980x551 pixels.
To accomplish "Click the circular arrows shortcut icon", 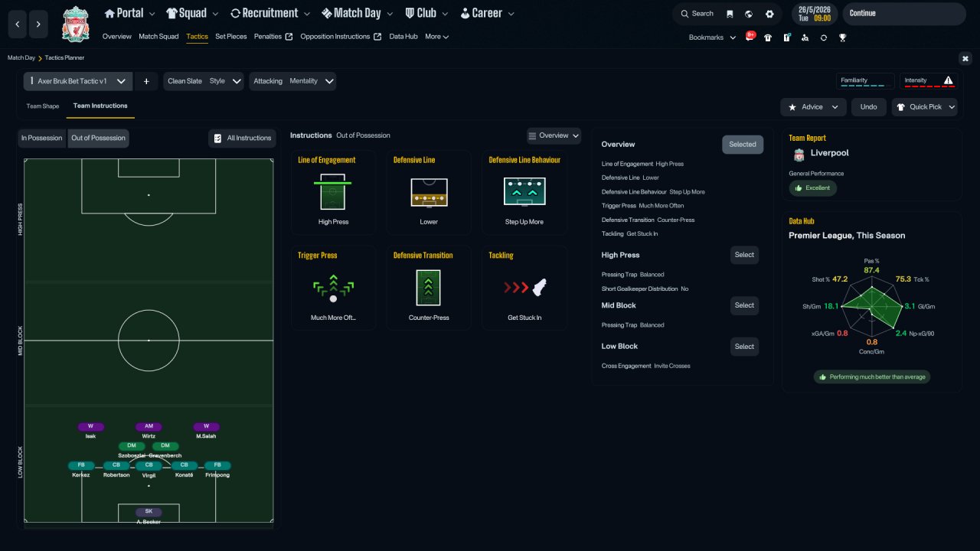I will [x=824, y=37].
